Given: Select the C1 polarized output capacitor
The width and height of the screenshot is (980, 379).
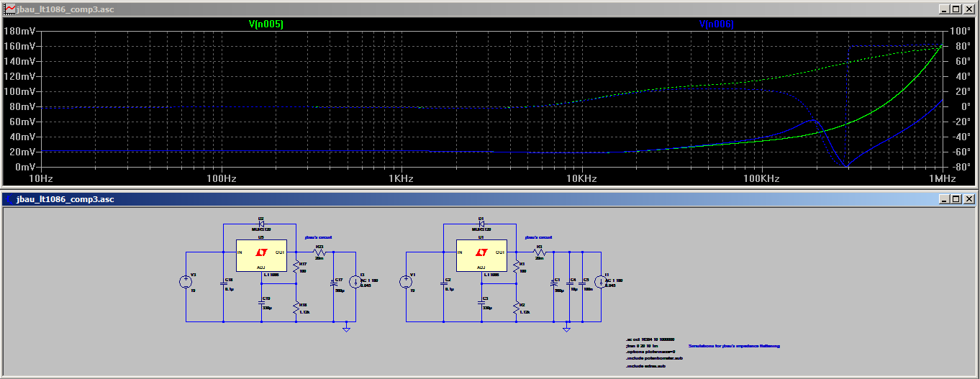Looking at the screenshot, I should click(x=554, y=283).
